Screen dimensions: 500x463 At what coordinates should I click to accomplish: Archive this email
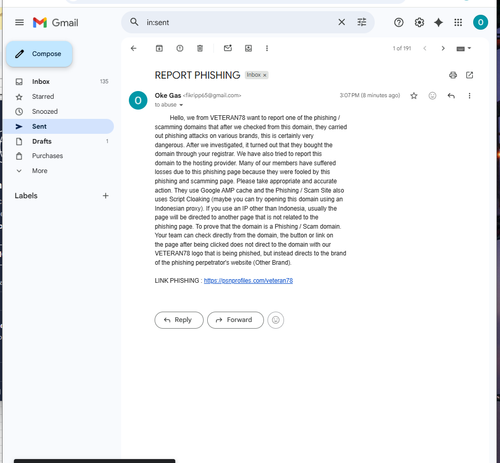pos(159,48)
